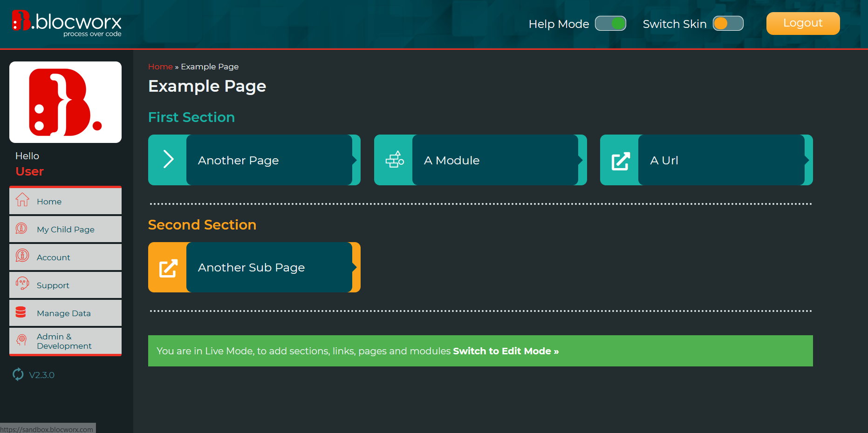Click the blocworx logo in header

[x=67, y=23]
